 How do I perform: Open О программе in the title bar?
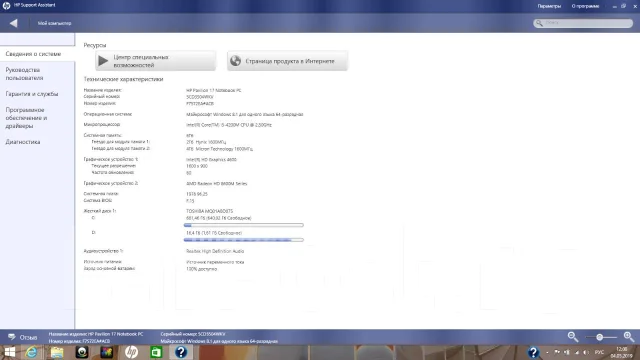pos(585,6)
